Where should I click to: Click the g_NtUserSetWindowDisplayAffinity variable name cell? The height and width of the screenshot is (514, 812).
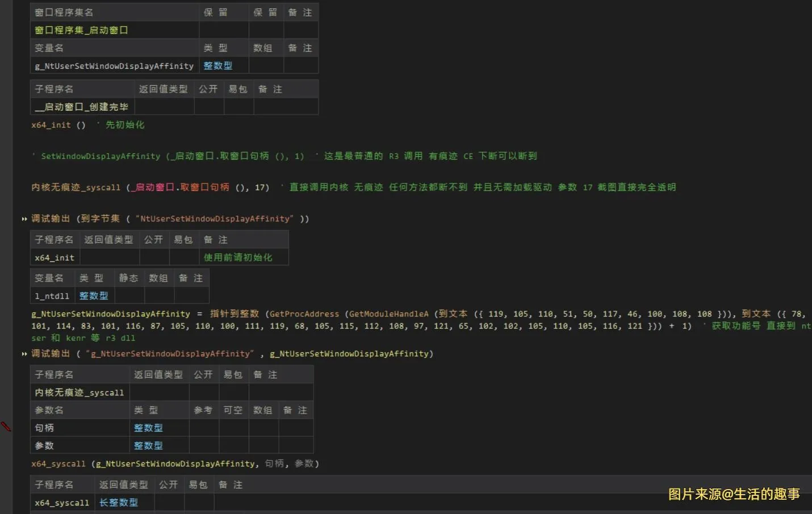(x=113, y=65)
